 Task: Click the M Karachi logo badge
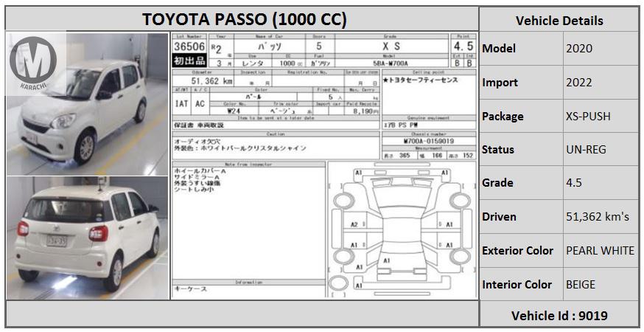33,63
